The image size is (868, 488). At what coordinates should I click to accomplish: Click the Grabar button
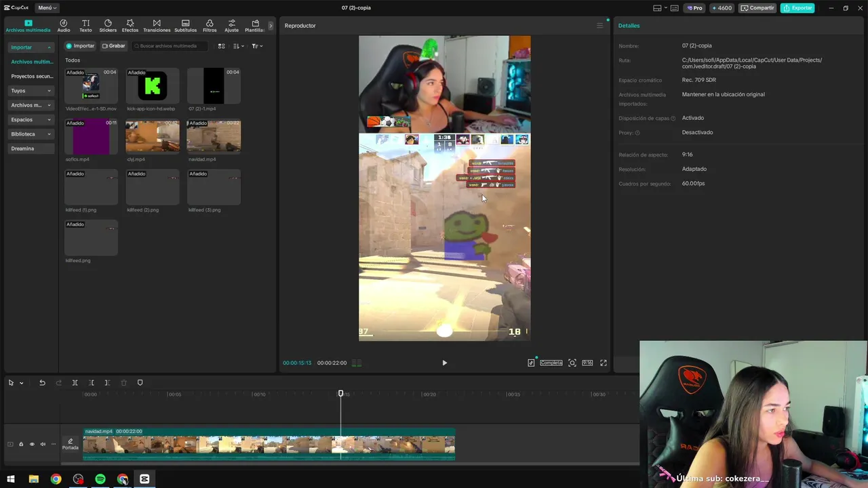tap(113, 46)
